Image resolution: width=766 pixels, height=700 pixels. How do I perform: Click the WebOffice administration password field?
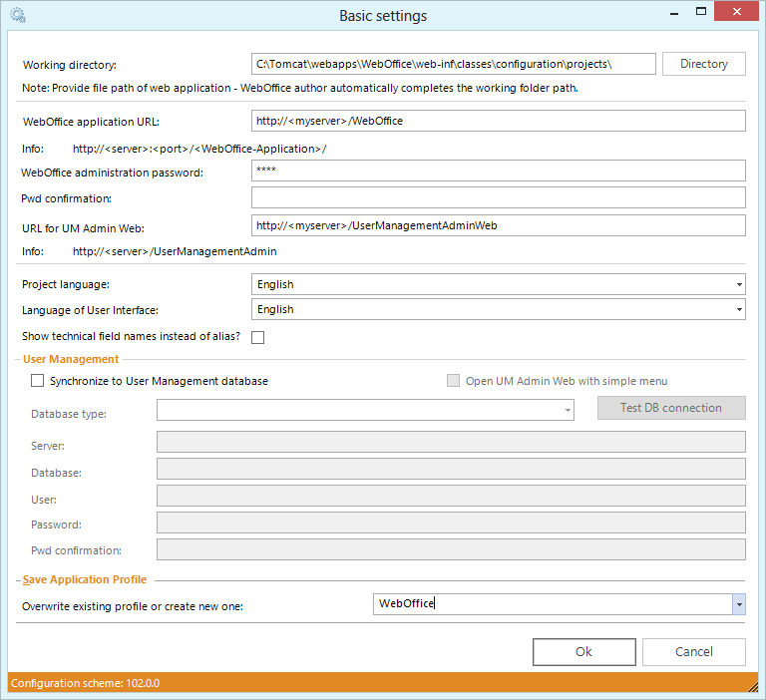click(x=499, y=171)
